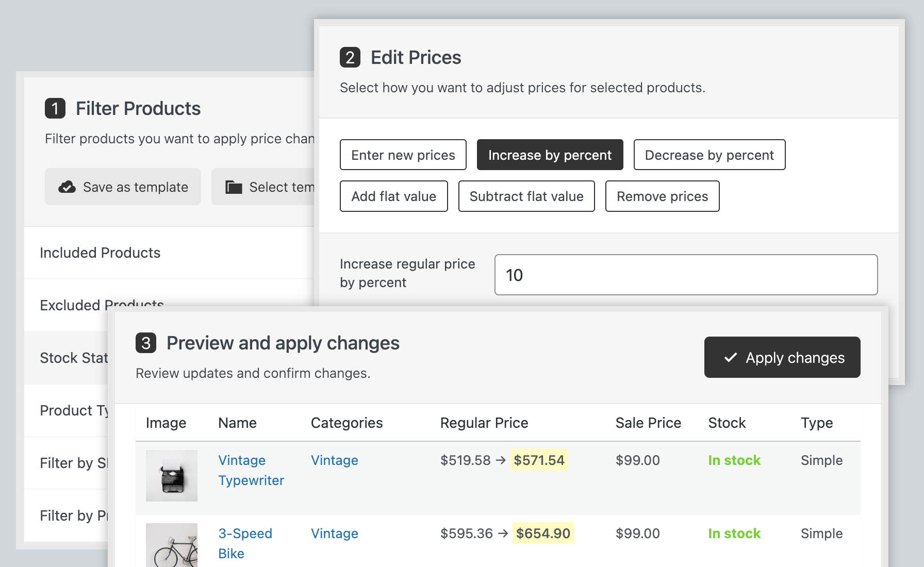Image resolution: width=924 pixels, height=567 pixels.
Task: Open the 3-Speed Bike product link
Action: (x=246, y=543)
